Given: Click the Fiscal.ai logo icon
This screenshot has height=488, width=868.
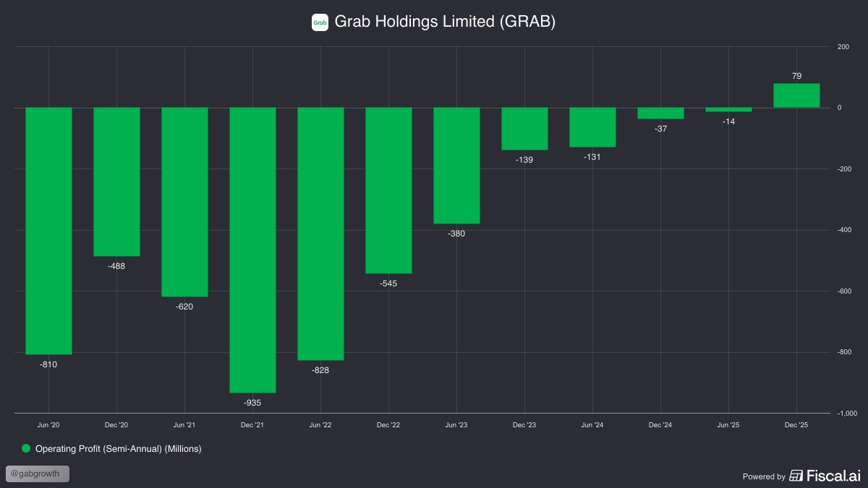Looking at the screenshot, I should coord(796,476).
